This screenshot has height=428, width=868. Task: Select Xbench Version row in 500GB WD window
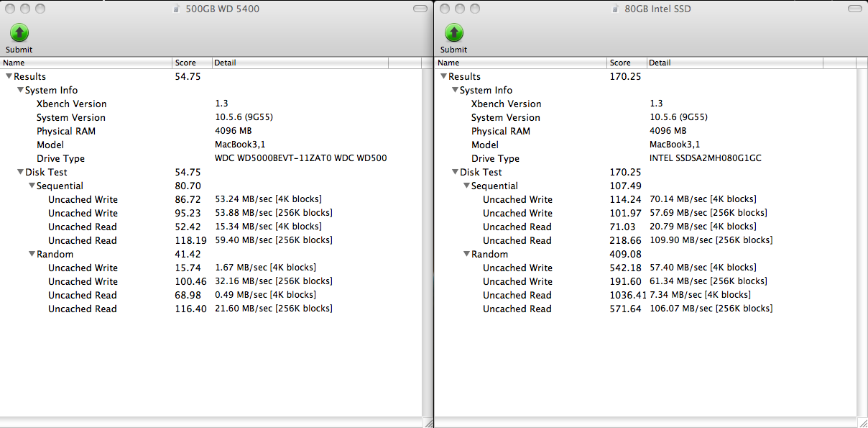[x=211, y=104]
